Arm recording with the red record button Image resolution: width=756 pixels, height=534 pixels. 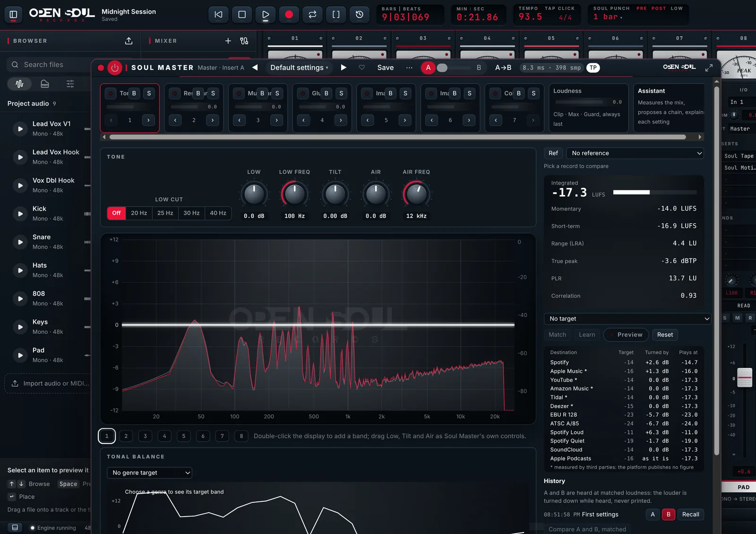coord(289,15)
